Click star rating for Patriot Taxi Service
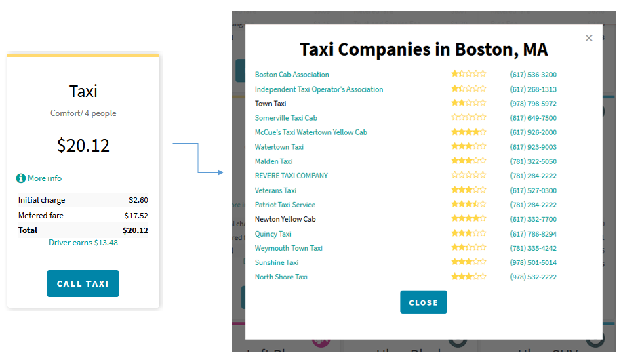621x364 pixels. pyautogui.click(x=468, y=205)
